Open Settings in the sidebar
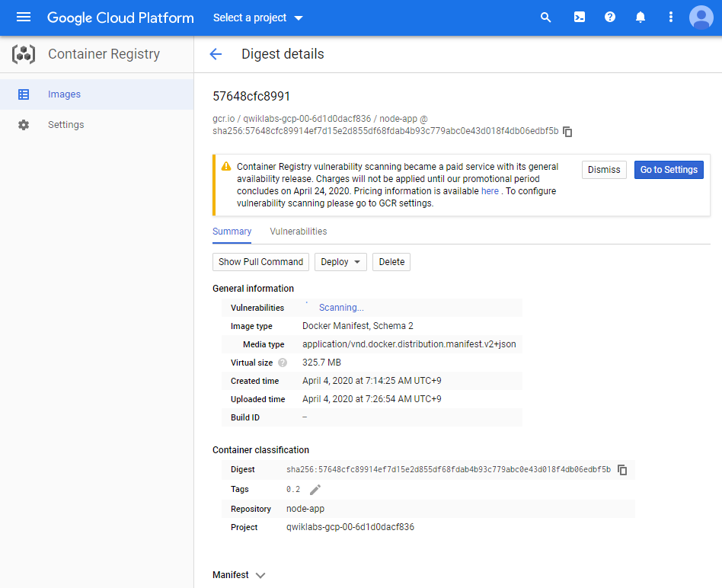Image resolution: width=722 pixels, height=588 pixels. pyautogui.click(x=97, y=125)
